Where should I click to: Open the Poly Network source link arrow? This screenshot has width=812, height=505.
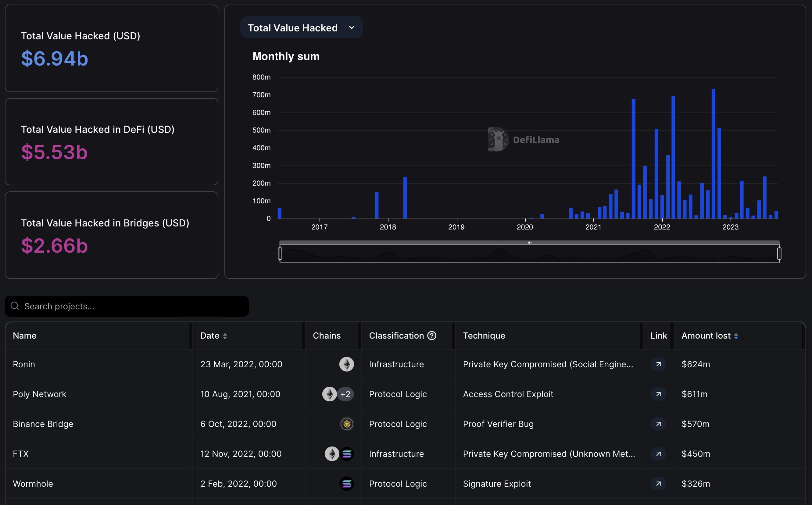point(658,394)
